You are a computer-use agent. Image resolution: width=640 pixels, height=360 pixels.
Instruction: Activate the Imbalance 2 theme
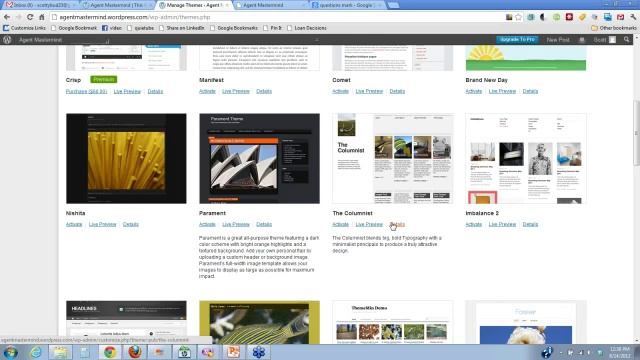pos(473,224)
